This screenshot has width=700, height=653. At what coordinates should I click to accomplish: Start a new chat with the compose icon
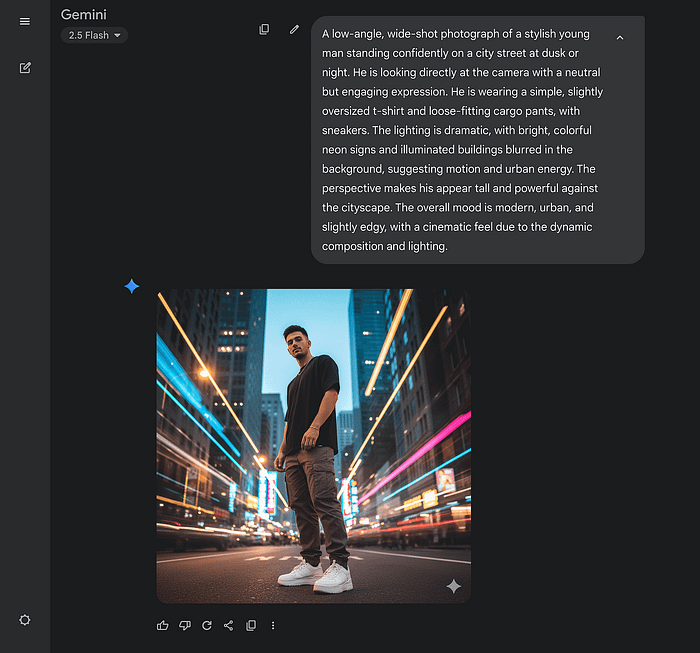[x=25, y=68]
